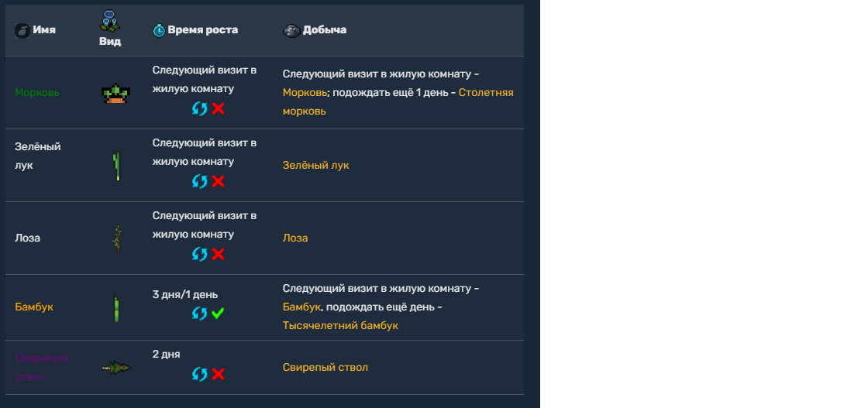Click the ferocious trunk sprite icon
Image resolution: width=868 pixels, height=408 pixels.
pos(116,368)
